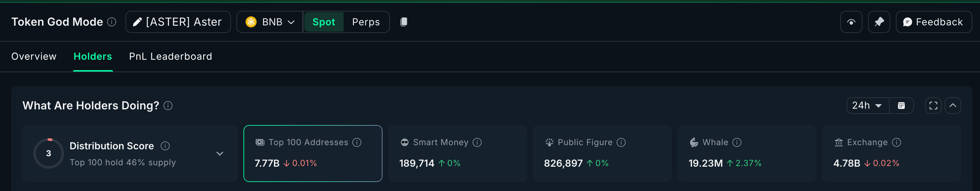Open the 24h timeframe dropdown
This screenshot has height=191, width=980.
[x=867, y=106]
